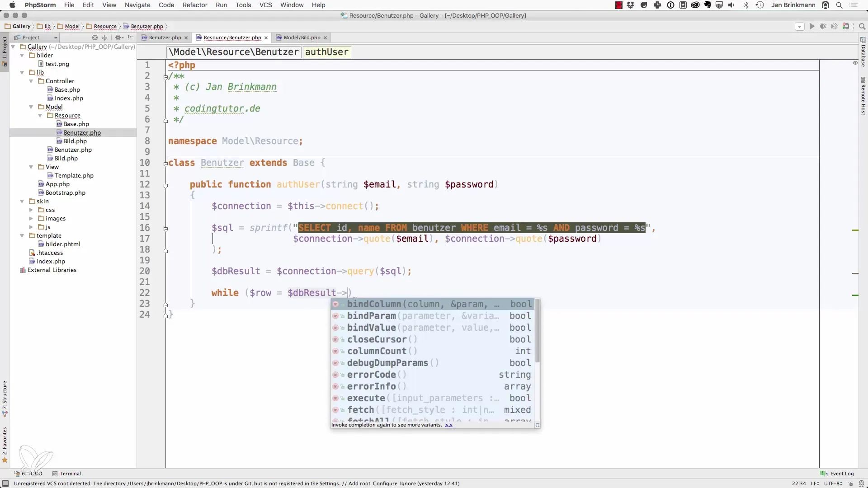Toggle the 2: Favorites tool window strip

5,445
